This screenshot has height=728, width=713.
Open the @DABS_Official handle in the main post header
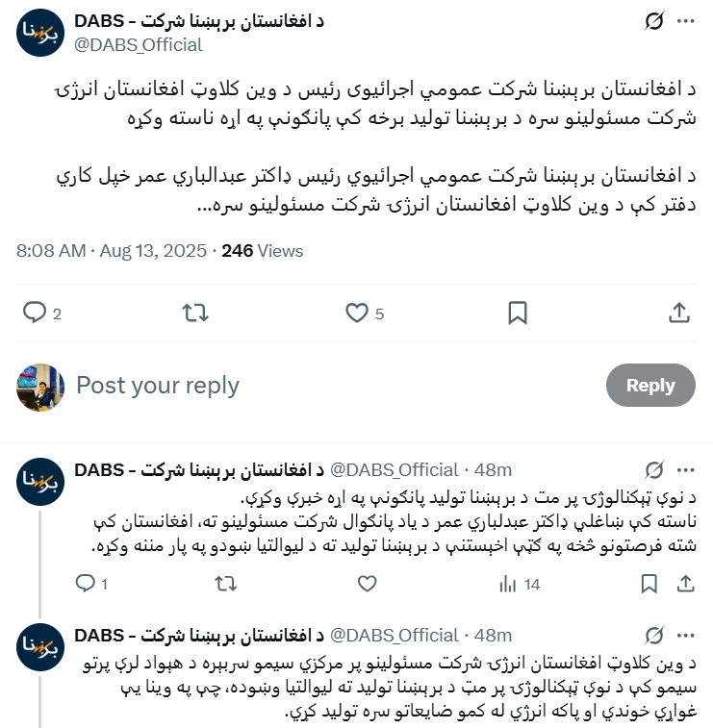139,44
